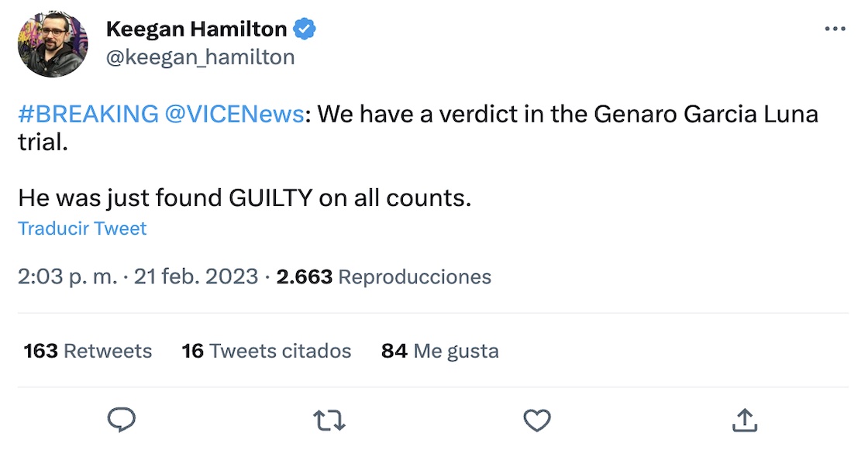868x450 pixels.
Task: View the 2.663 Reproducciones count
Action: click(x=384, y=277)
